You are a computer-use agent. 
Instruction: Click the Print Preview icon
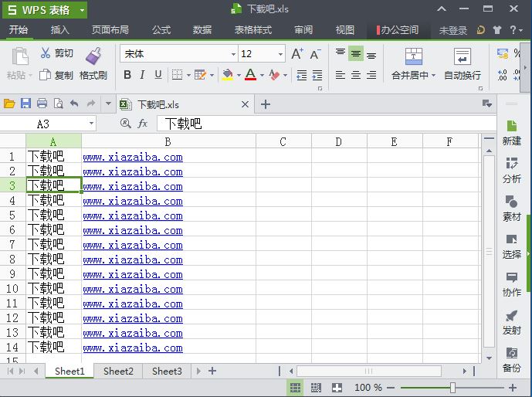coord(59,103)
